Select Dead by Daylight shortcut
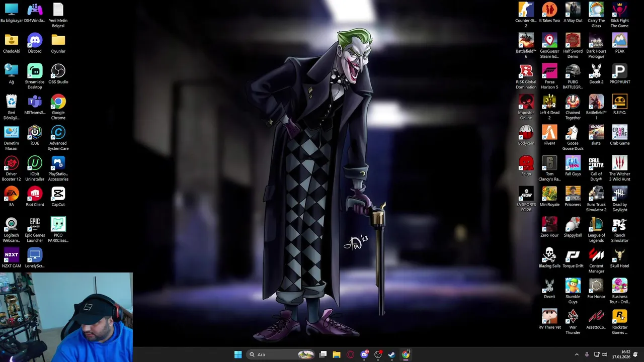 [619, 200]
